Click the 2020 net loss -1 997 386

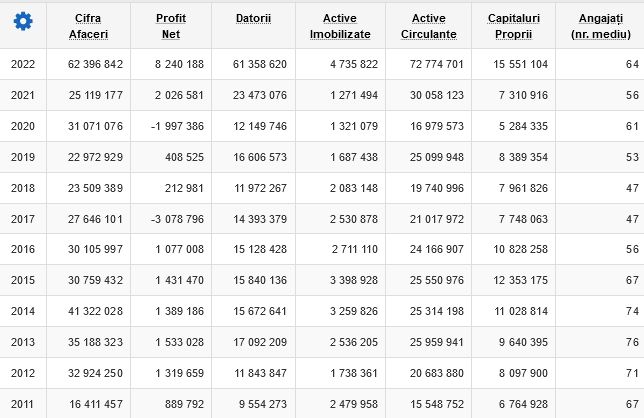tap(177, 126)
